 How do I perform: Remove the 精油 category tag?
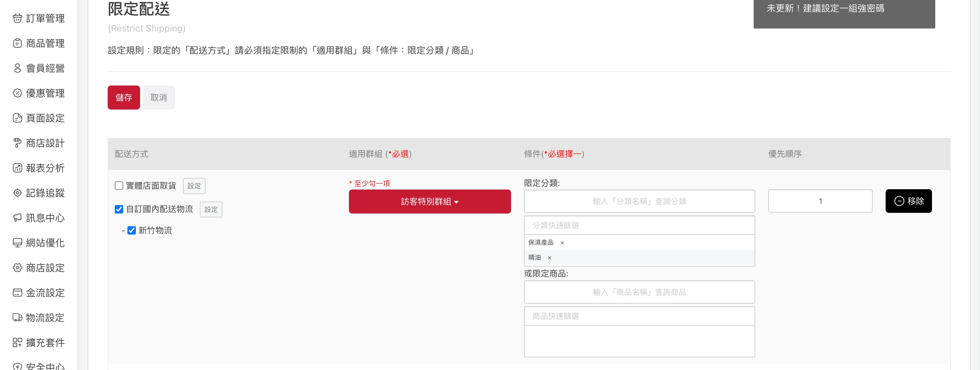(x=549, y=258)
